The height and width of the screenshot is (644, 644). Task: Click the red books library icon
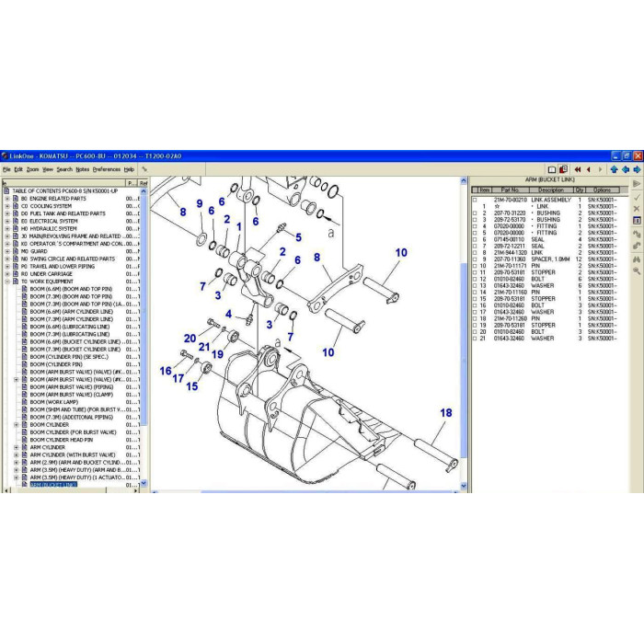[x=563, y=169]
